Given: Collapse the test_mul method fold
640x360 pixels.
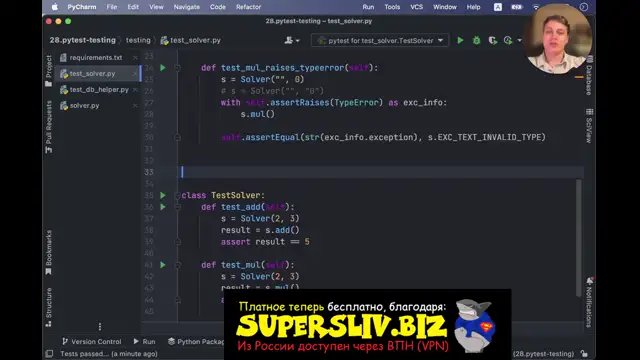Looking at the screenshot, I should click(x=178, y=265).
